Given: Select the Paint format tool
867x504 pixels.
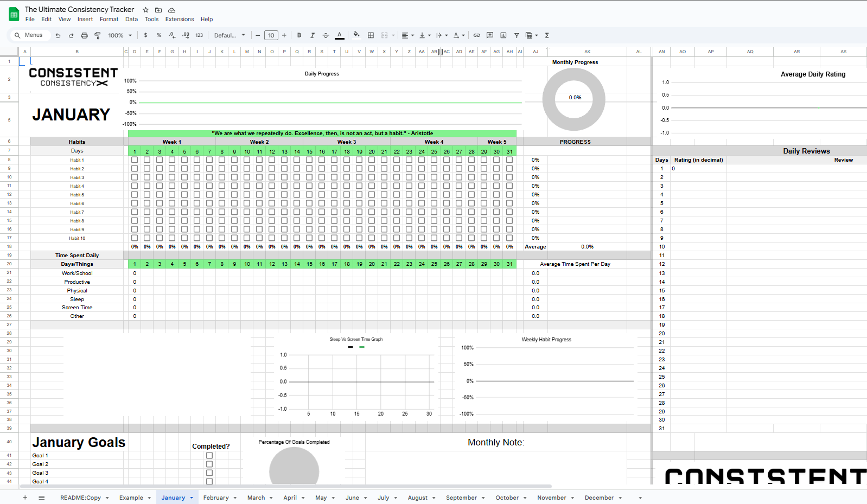Looking at the screenshot, I should pos(98,35).
